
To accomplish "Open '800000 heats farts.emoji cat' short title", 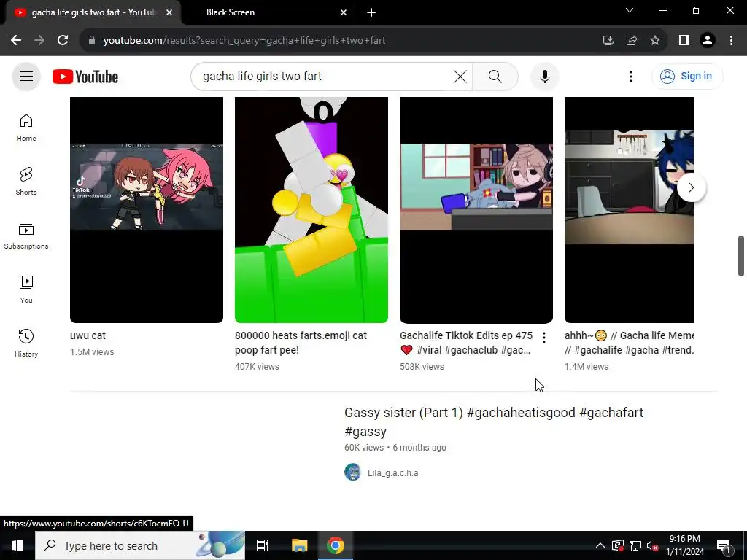I will pyautogui.click(x=301, y=343).
